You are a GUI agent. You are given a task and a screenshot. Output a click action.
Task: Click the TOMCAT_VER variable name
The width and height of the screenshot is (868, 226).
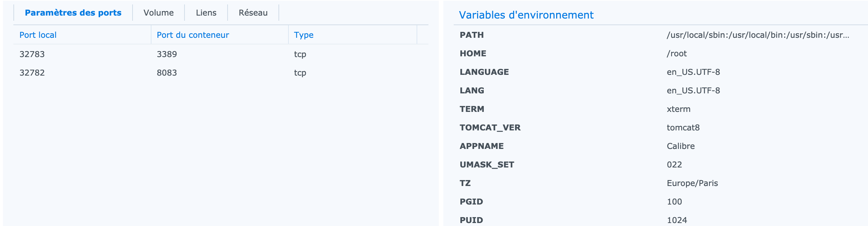tap(490, 128)
